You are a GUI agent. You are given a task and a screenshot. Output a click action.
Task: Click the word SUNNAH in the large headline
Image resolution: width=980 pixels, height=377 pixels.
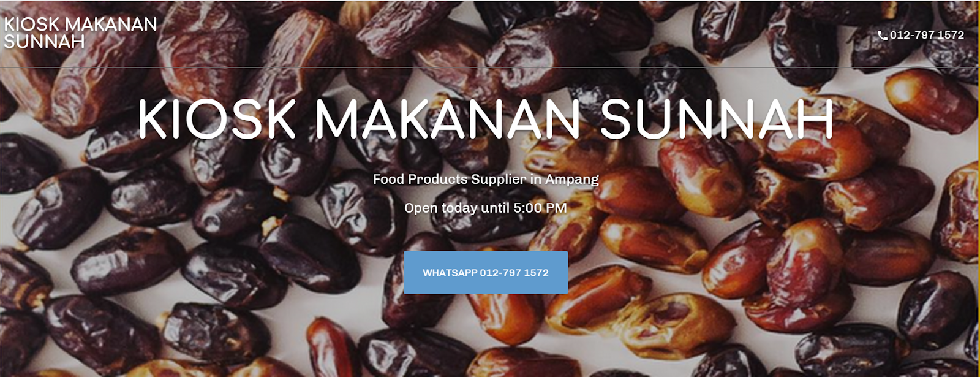coord(717,118)
